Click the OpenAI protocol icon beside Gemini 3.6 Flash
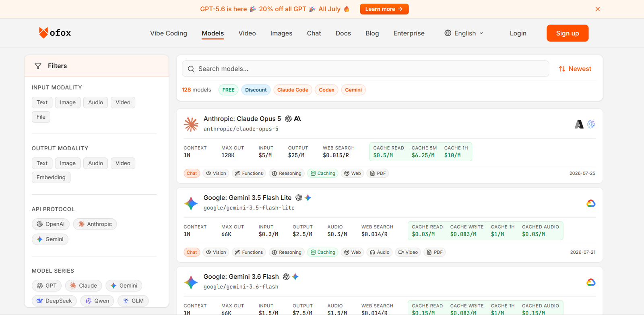Screen dimensions: 644x315 click(286, 277)
